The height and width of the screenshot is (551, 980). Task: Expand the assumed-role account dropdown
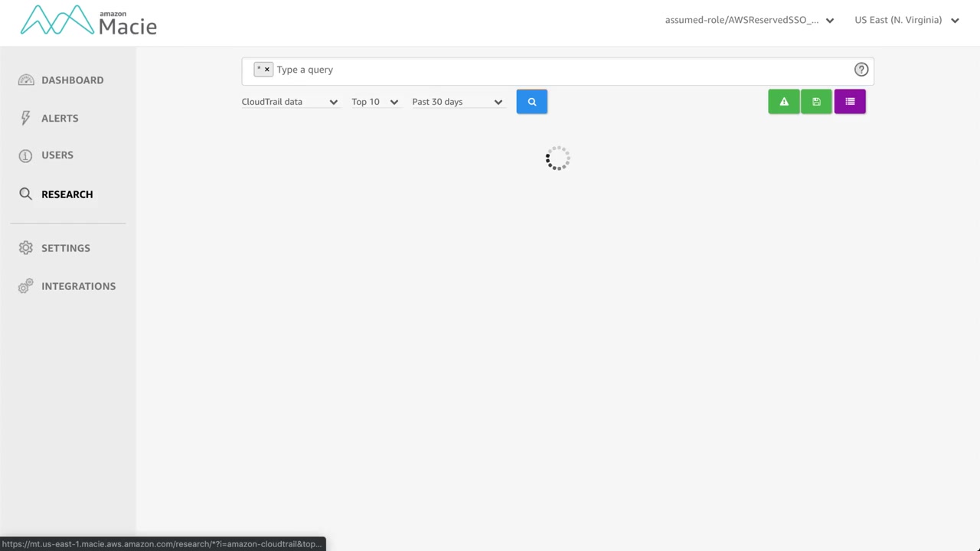750,20
